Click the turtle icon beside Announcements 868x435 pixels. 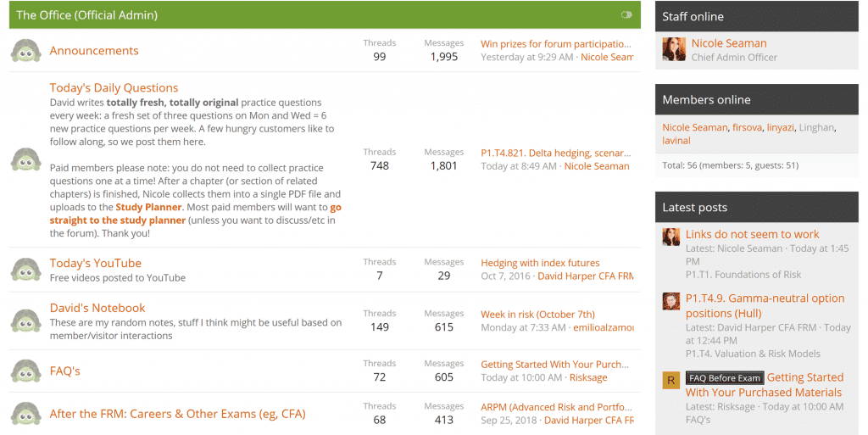[x=26, y=50]
